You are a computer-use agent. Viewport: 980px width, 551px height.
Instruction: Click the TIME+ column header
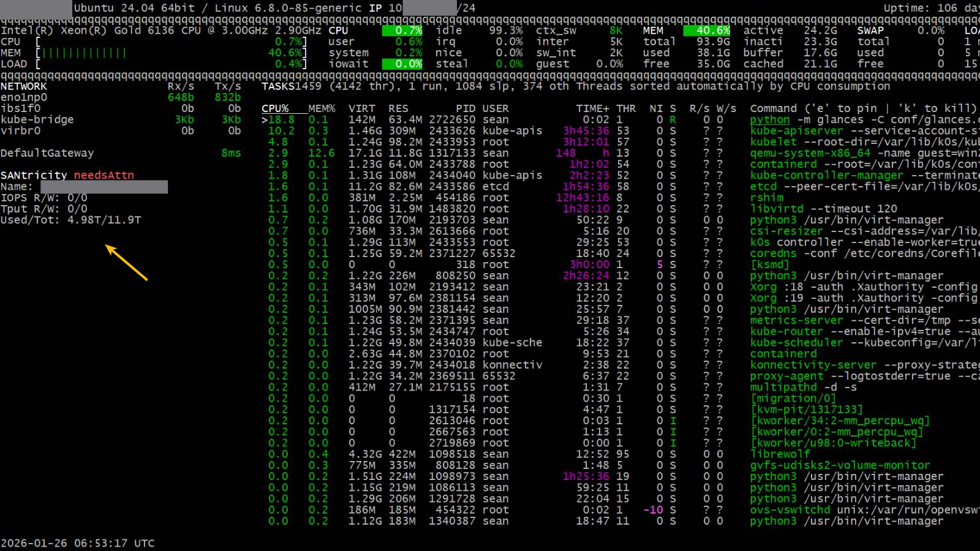click(592, 108)
